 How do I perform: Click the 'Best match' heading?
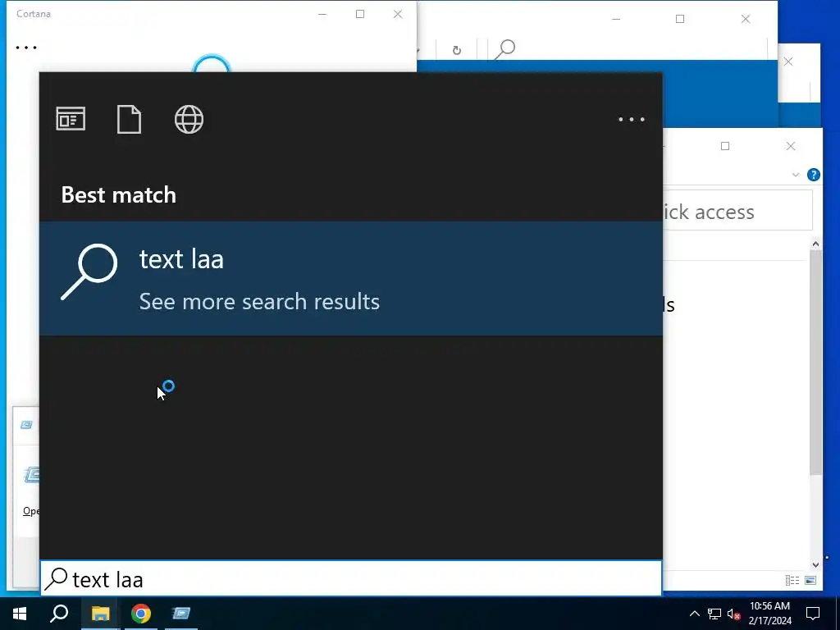pyautogui.click(x=118, y=194)
